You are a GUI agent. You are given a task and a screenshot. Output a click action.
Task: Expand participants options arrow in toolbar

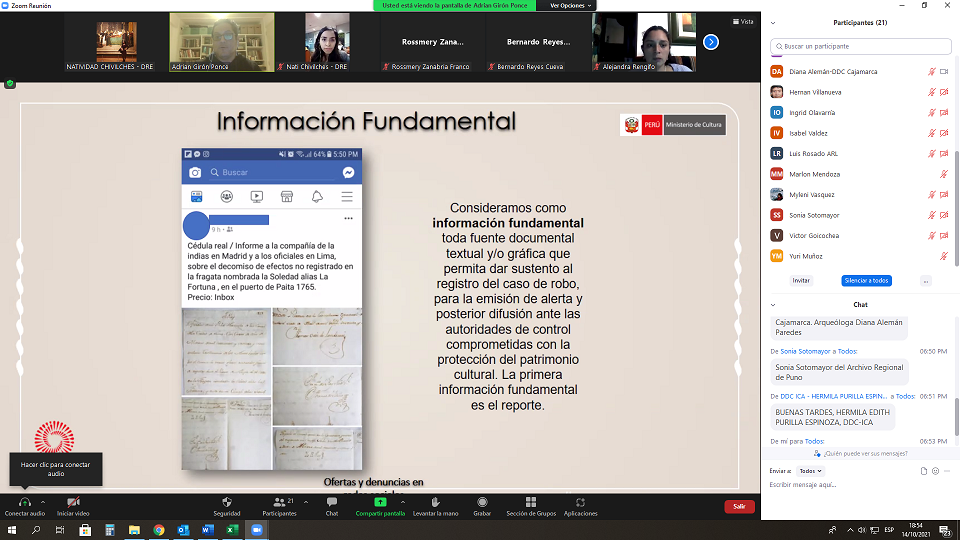coord(306,502)
